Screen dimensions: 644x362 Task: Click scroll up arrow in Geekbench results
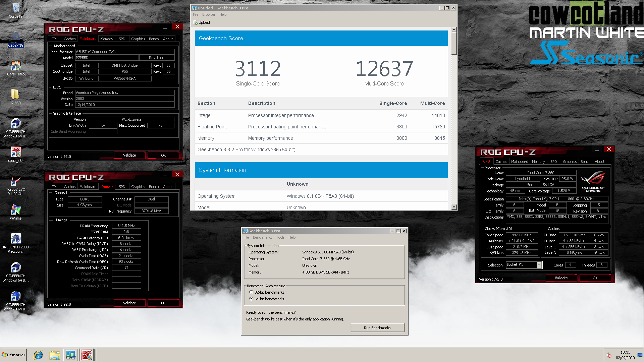[454, 29]
